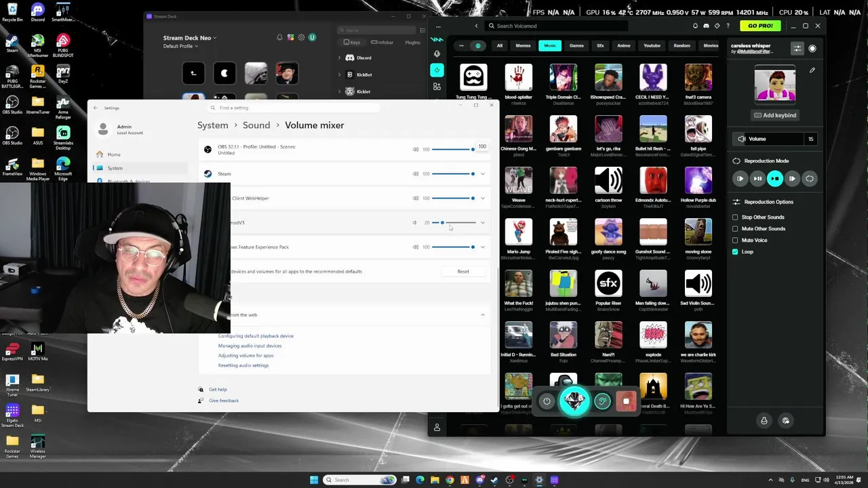Select the Youtube category tab
Screen dimensions: 868x488
pyautogui.click(x=652, y=46)
